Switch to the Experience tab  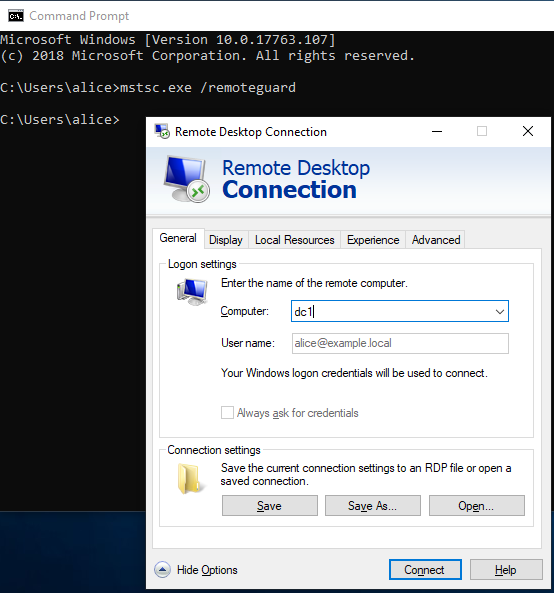click(373, 240)
